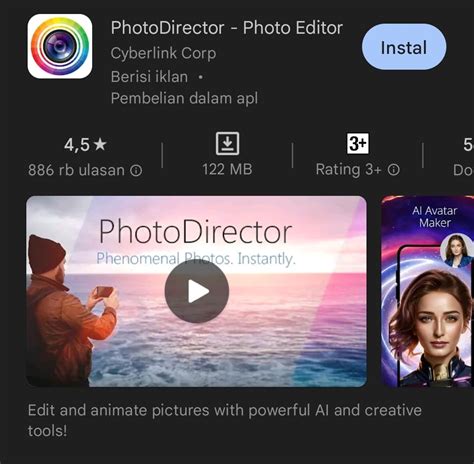This screenshot has height=464, width=474.
Task: Open the info icon beside Rating 3+
Action: (x=394, y=170)
